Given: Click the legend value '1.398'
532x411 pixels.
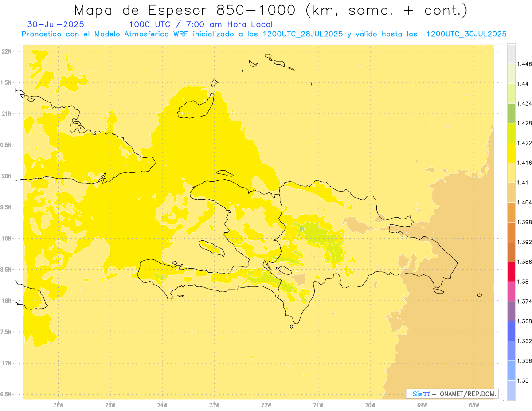Looking at the screenshot, I should pos(524,222).
